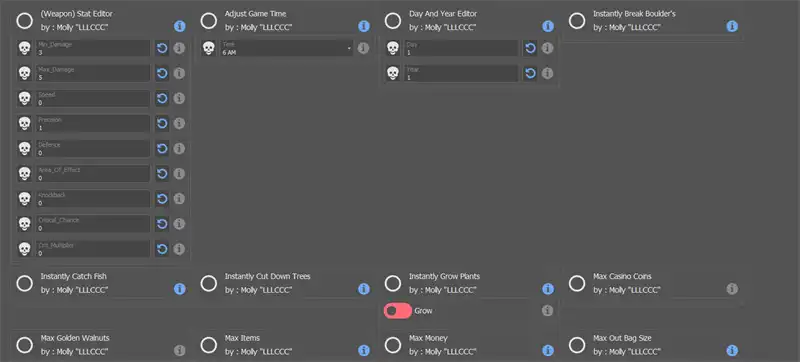This screenshot has width=800, height=362.
Task: Enable the Instantly Catch Fish cheat
Action: click(x=24, y=283)
